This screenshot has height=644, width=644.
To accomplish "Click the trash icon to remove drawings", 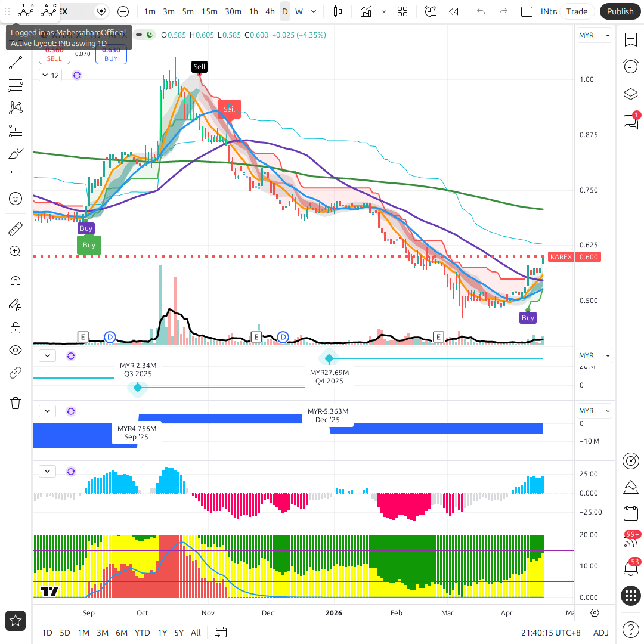I will pos(16,403).
